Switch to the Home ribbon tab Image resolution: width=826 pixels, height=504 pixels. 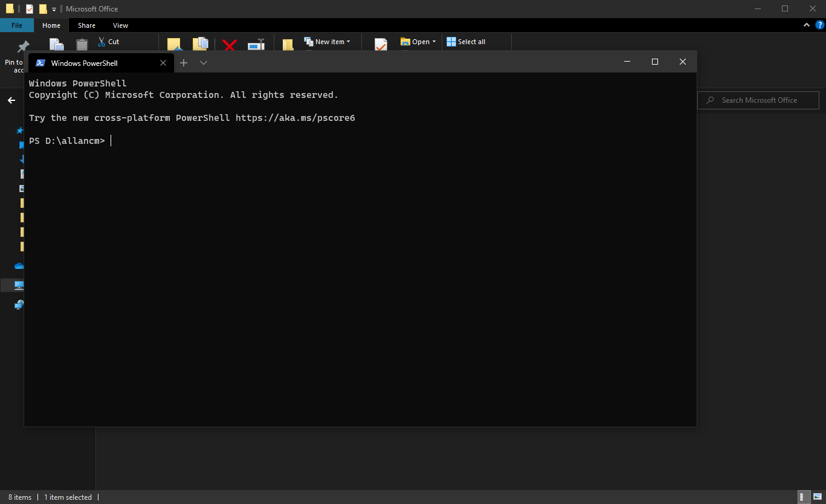(51, 25)
